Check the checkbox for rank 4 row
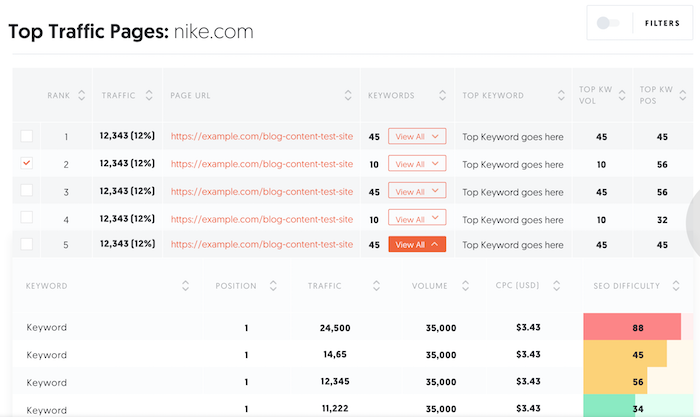Image resolution: width=700 pixels, height=417 pixels. click(x=27, y=217)
